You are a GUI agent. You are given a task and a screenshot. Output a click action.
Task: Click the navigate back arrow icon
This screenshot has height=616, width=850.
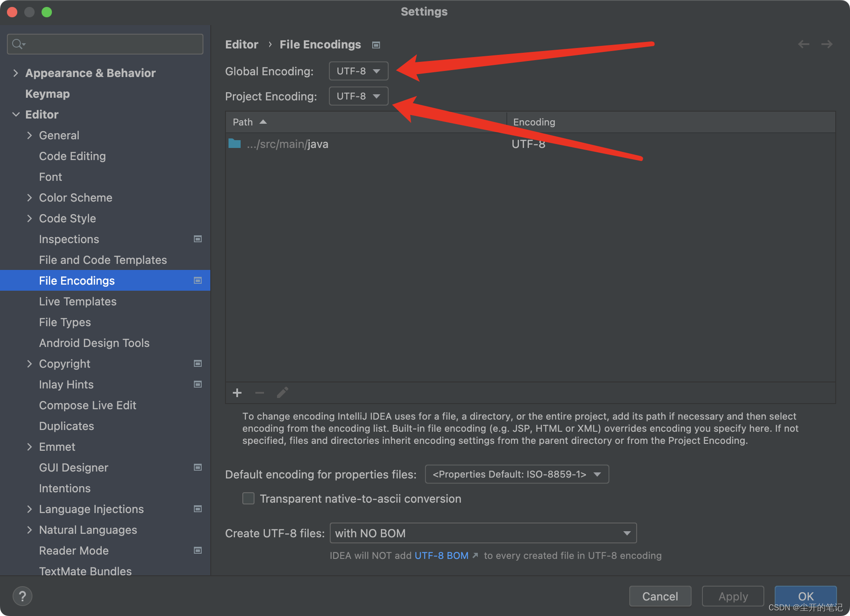pyautogui.click(x=804, y=44)
